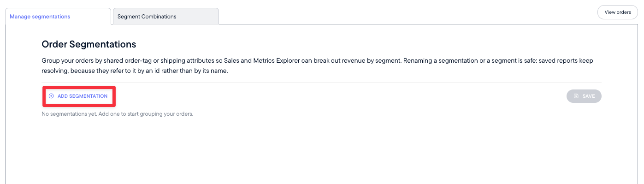Add a new segmentation
This screenshot has height=184, width=644.
[78, 96]
